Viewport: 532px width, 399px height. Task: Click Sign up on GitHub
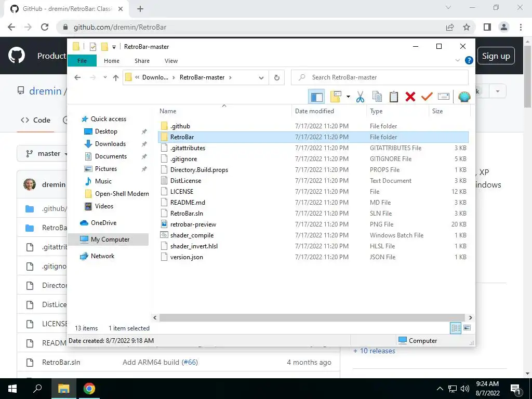[496, 56]
